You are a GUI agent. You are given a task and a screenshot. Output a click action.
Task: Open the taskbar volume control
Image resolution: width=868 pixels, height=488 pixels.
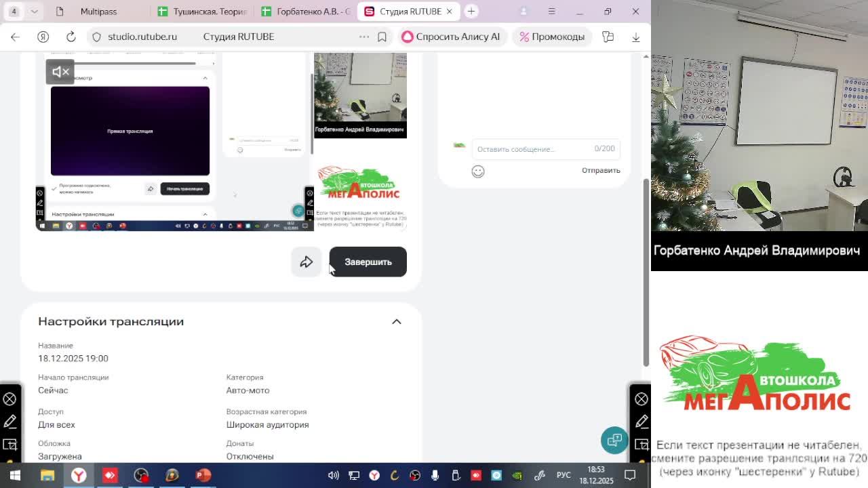[334, 475]
